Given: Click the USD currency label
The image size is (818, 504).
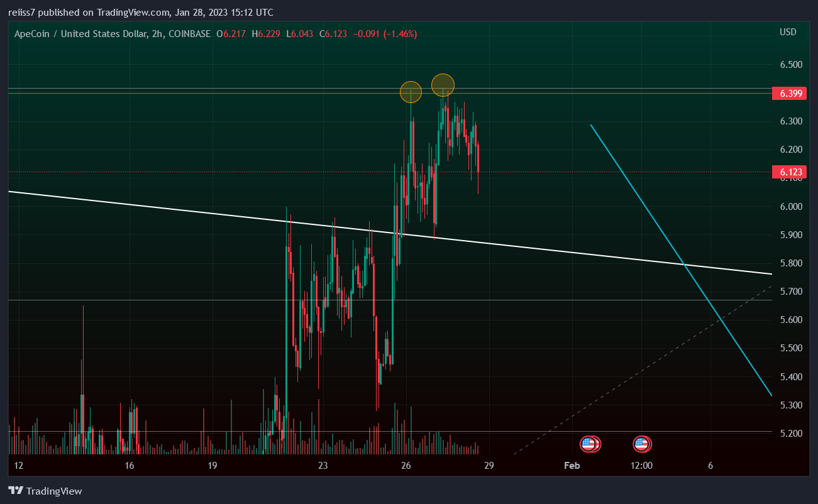Looking at the screenshot, I should [x=788, y=32].
